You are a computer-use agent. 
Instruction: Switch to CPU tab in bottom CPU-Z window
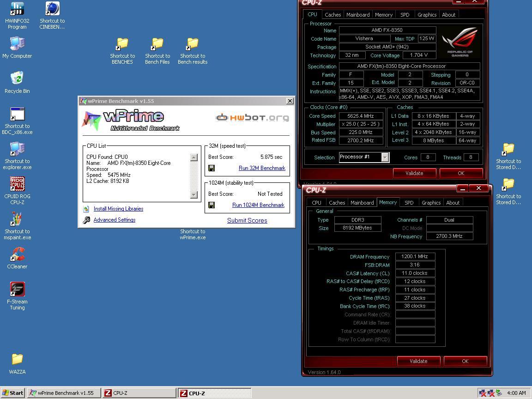[x=316, y=203]
